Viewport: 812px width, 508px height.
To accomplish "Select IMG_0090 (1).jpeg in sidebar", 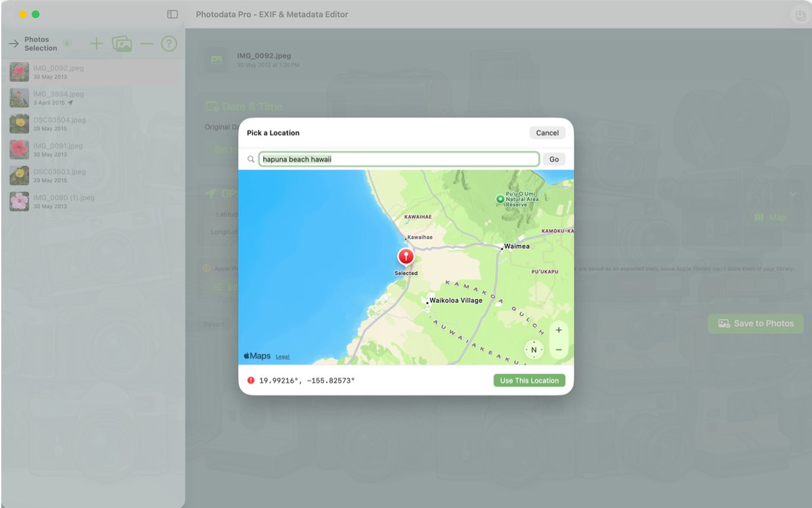I will pos(93,201).
